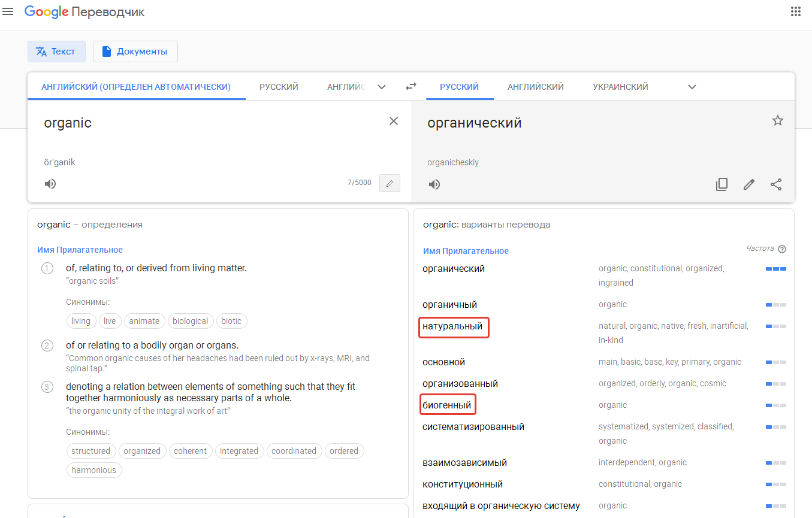Screen dimensions: 812x518
Task: Click synonym chip biotic
Action: point(231,321)
